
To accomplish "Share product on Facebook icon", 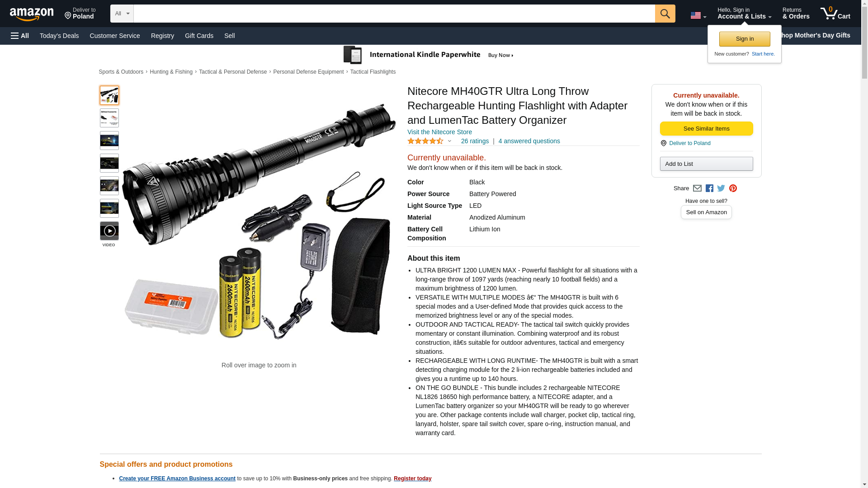I will click(709, 188).
